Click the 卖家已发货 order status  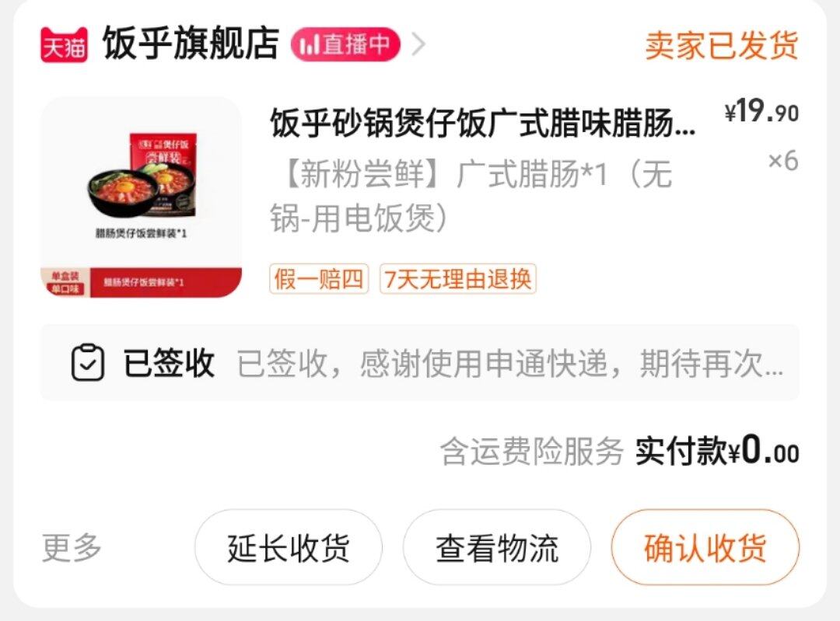(x=722, y=45)
